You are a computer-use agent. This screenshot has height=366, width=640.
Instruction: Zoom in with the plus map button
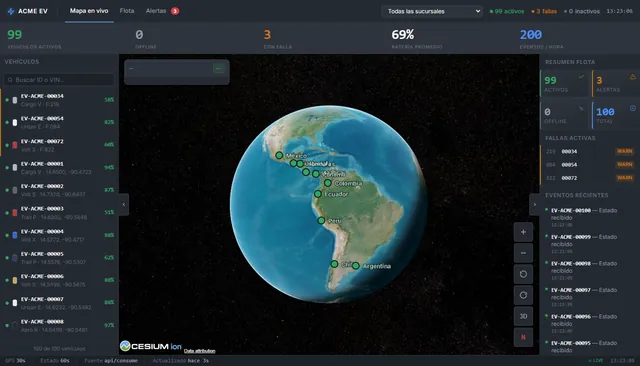click(523, 232)
